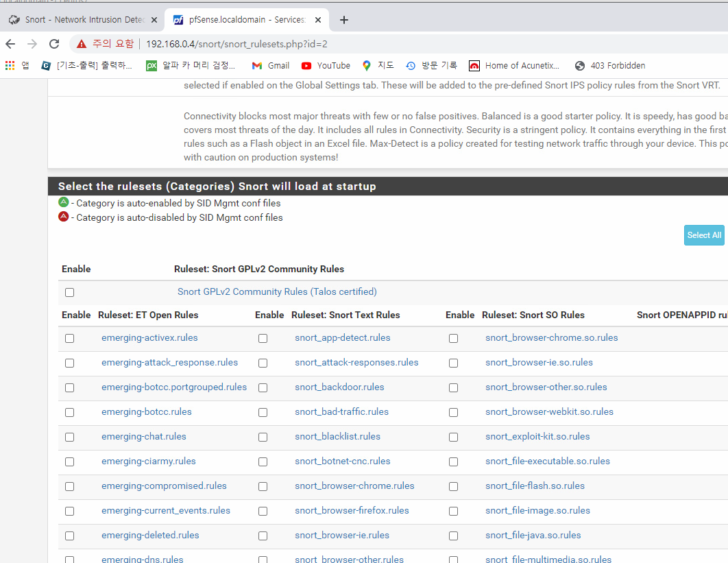
Task: Tick snort_blacklist.rules checkbox
Action: 263,437
